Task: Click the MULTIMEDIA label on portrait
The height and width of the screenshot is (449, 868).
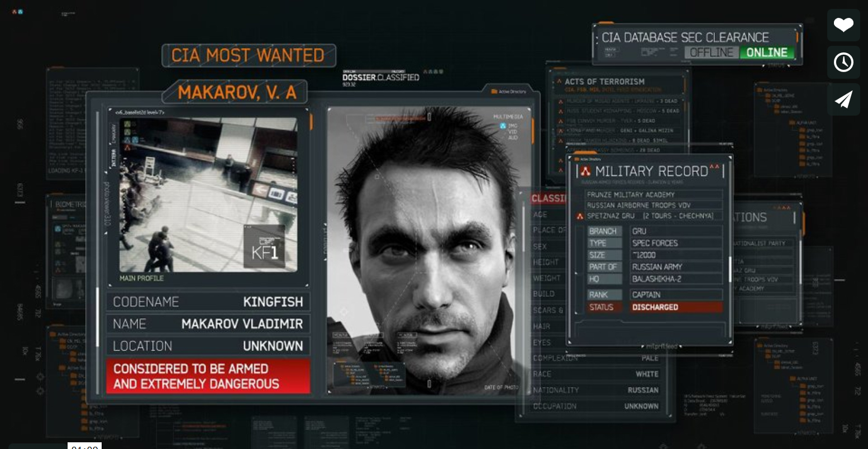Action: [x=508, y=117]
